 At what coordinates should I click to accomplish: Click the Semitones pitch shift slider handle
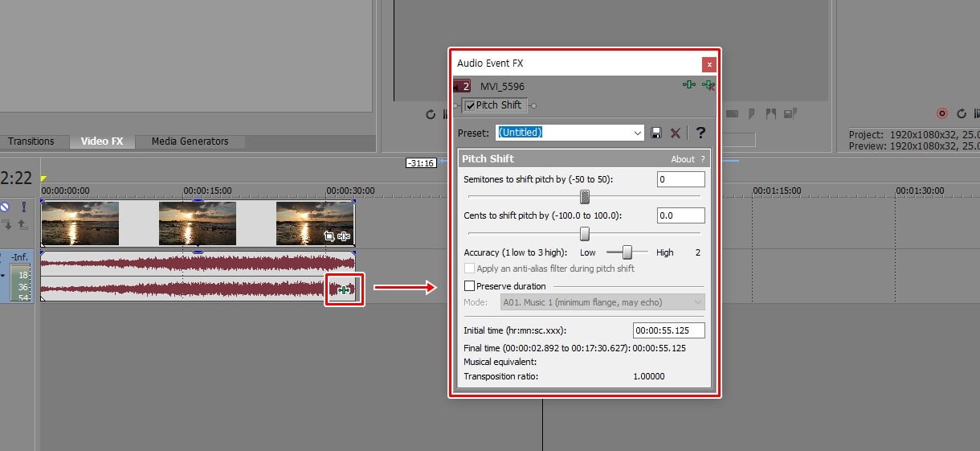click(x=585, y=196)
